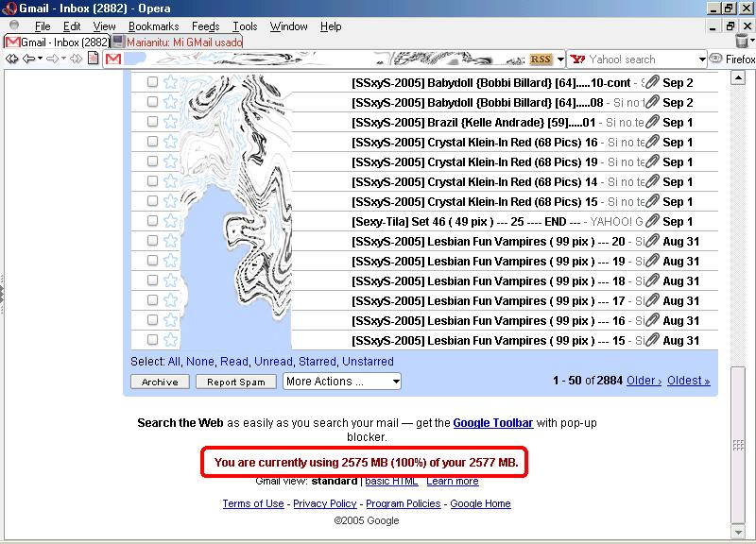Select the Crystal Klein-In Red 19 checkbox
The width and height of the screenshot is (756, 544).
click(152, 161)
